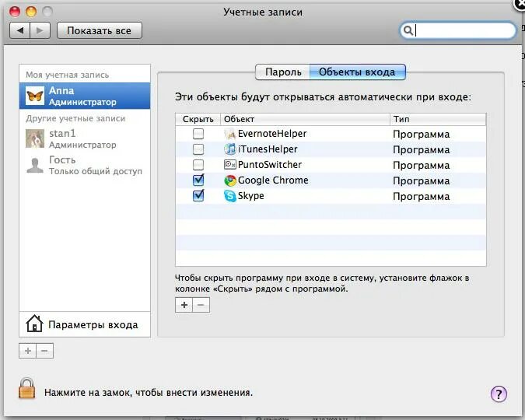Click the Показать все button
Viewport: 525px width, 420px height.
pyautogui.click(x=99, y=31)
